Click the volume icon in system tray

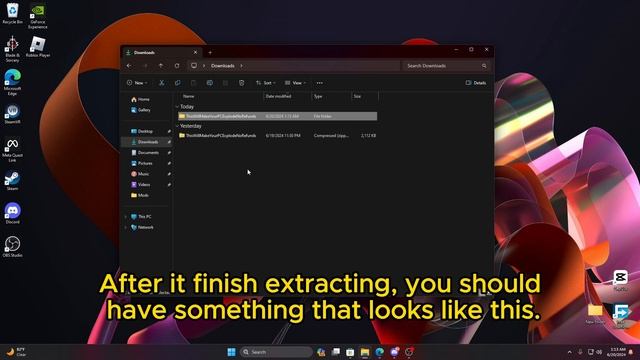[600, 352]
